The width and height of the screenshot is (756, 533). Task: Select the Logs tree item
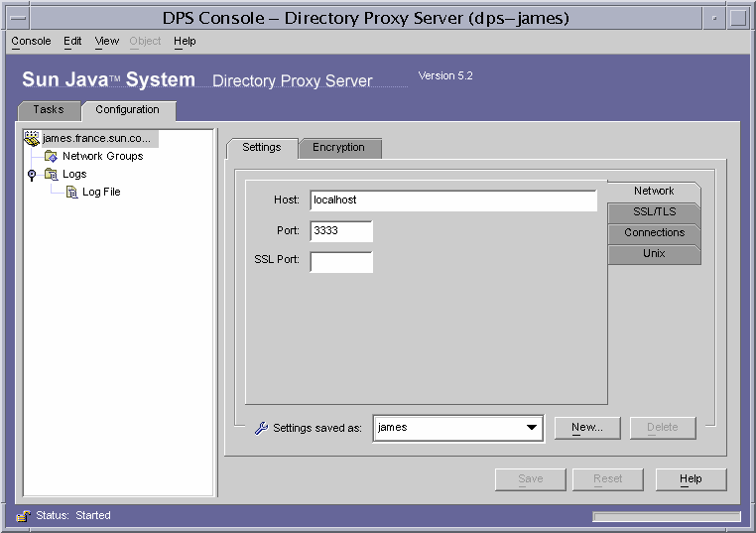click(74, 174)
